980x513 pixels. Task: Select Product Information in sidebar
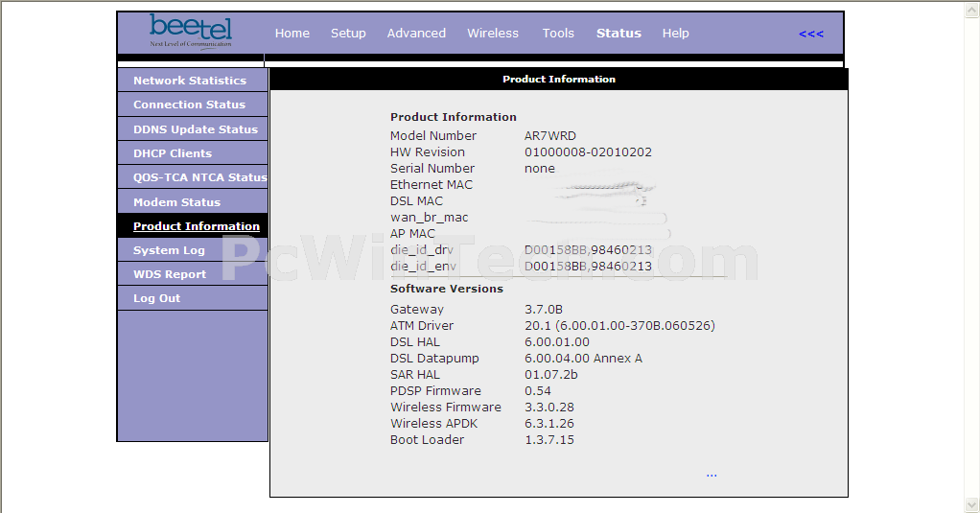(x=193, y=226)
